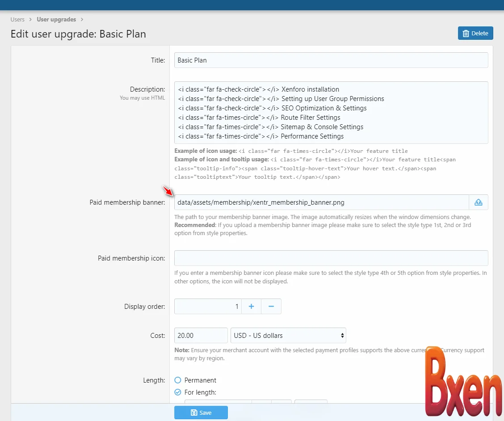The height and width of the screenshot is (421, 504).
Task: Click the save disk icon on Save button
Action: click(x=194, y=412)
